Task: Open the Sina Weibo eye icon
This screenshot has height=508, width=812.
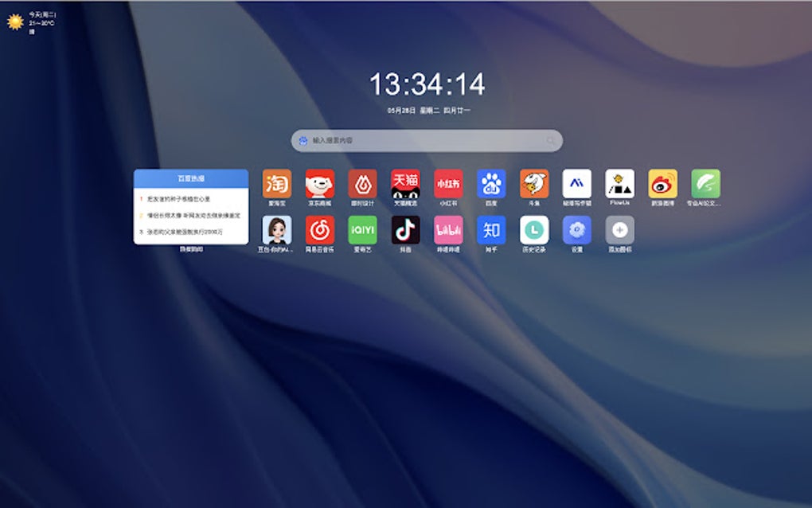Action: [x=662, y=183]
